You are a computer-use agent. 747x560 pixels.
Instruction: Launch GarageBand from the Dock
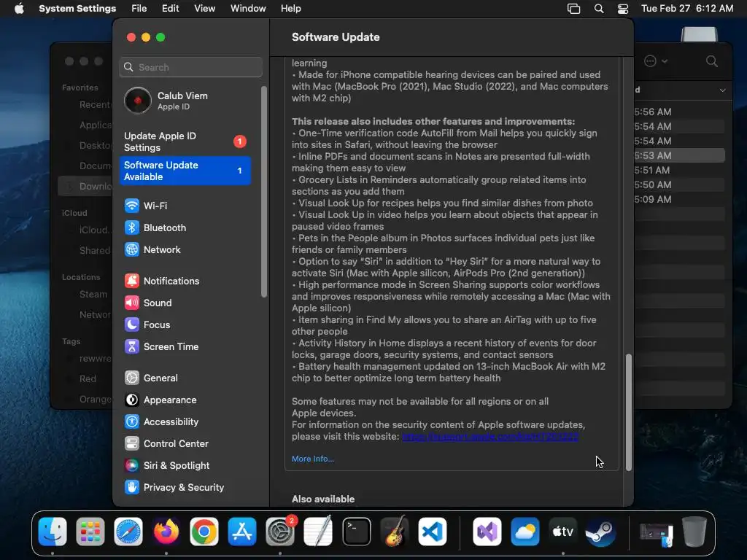395,532
